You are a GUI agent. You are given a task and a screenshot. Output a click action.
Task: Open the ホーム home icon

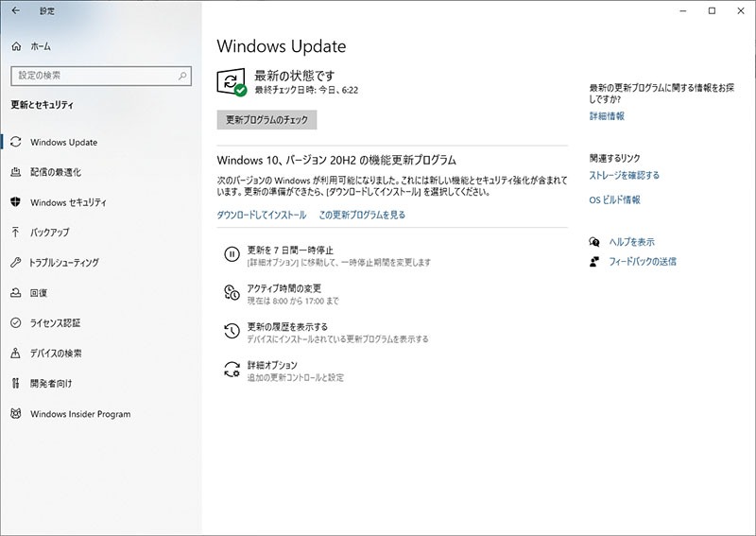[16, 46]
